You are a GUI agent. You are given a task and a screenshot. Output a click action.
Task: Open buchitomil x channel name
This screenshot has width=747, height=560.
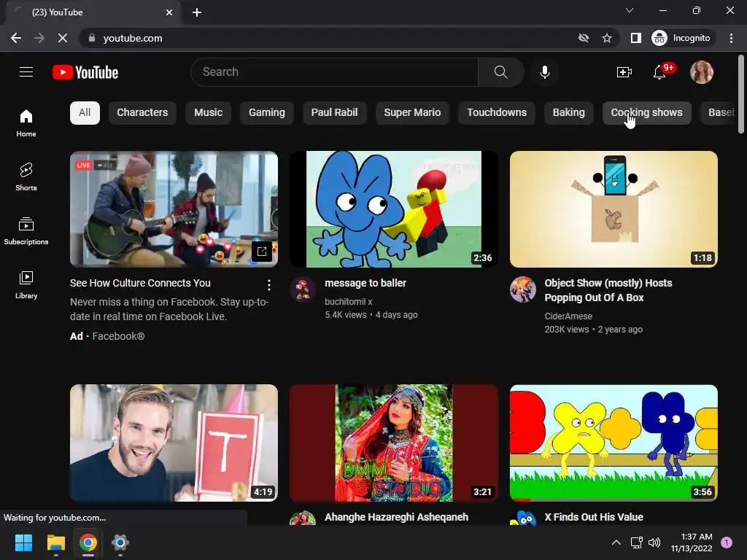[349, 302]
